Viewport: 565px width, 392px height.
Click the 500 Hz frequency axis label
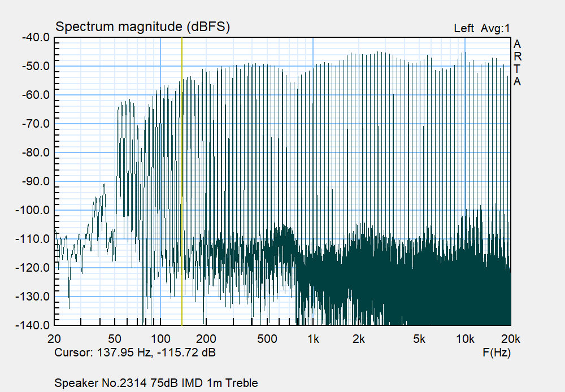point(267,339)
